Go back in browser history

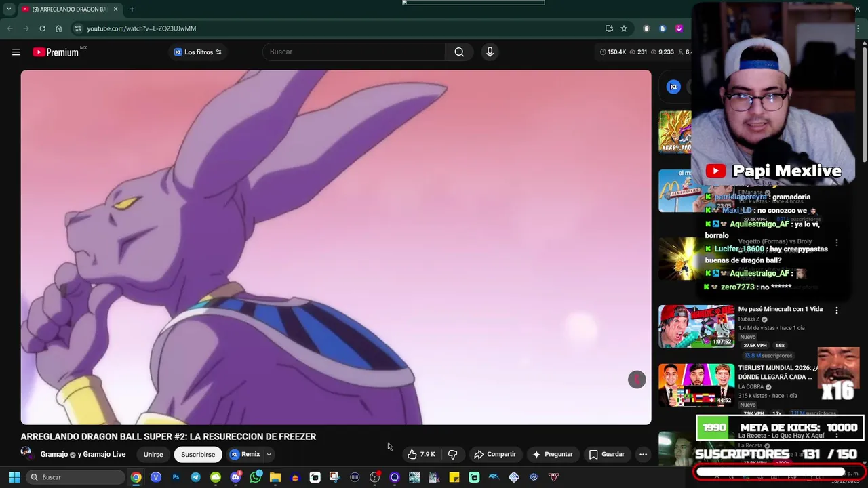[9, 28]
